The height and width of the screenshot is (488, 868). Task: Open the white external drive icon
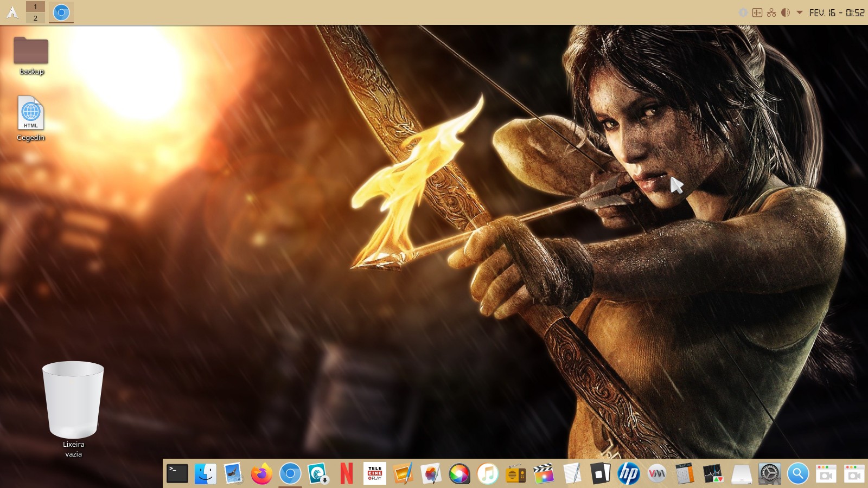click(x=742, y=474)
